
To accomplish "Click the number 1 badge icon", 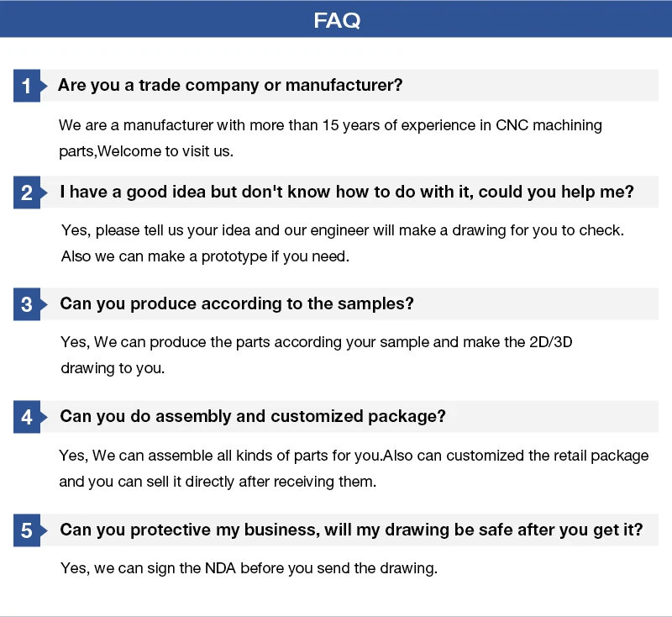I will point(29,86).
